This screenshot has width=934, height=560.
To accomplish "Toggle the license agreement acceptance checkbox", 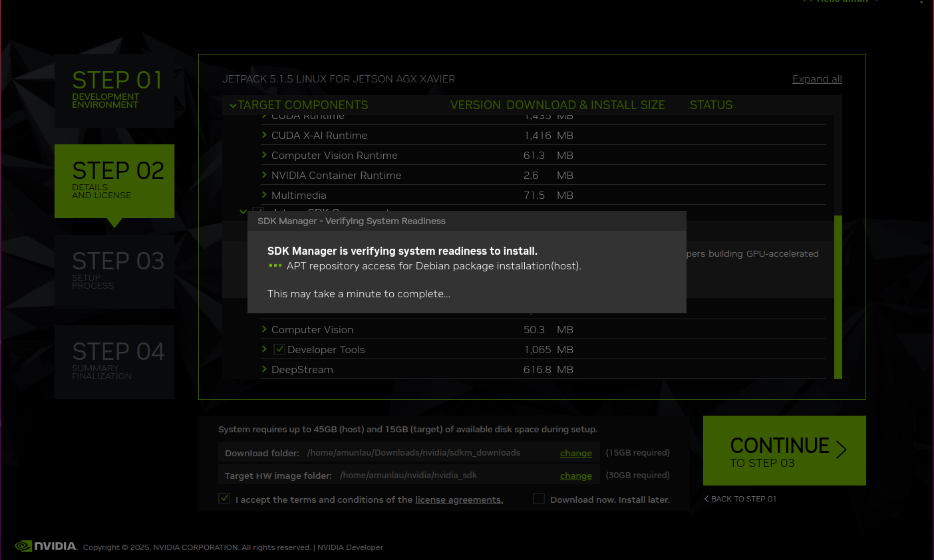I will 224,498.
